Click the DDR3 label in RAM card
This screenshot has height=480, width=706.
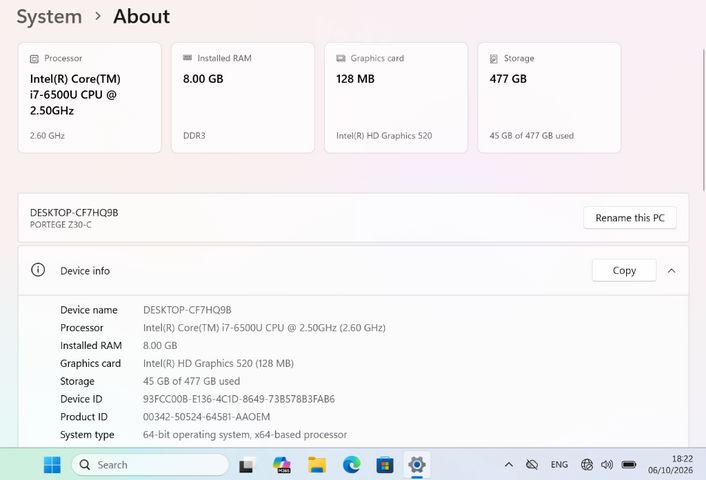point(194,136)
